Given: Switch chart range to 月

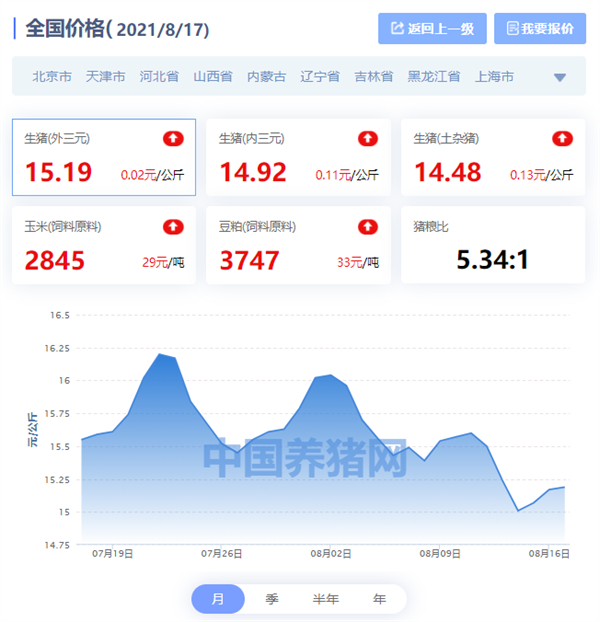Looking at the screenshot, I should click(x=218, y=599).
